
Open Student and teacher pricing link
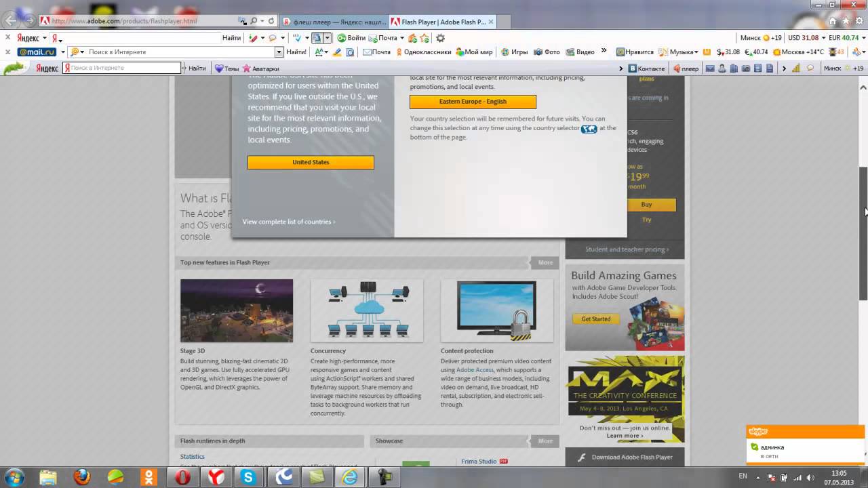627,249
